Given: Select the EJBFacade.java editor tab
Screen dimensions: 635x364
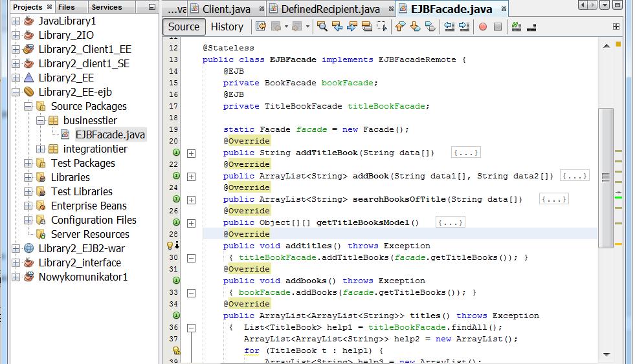Looking at the screenshot, I should [x=451, y=9].
